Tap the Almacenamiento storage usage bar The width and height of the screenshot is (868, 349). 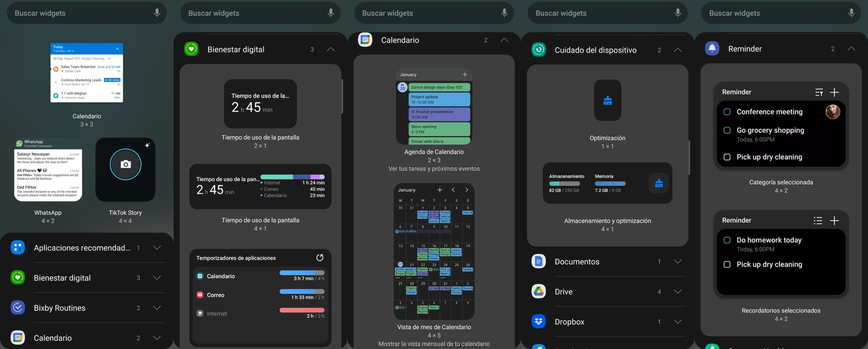click(564, 184)
